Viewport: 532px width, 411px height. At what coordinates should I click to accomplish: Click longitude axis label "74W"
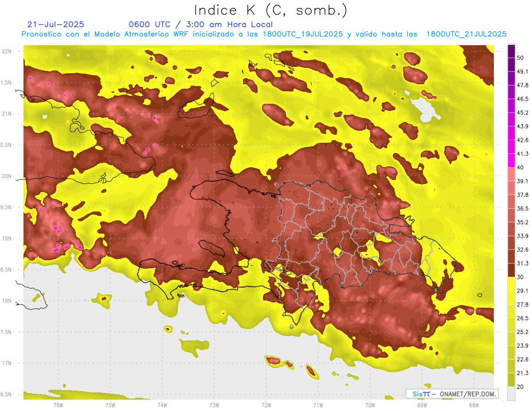click(x=162, y=405)
